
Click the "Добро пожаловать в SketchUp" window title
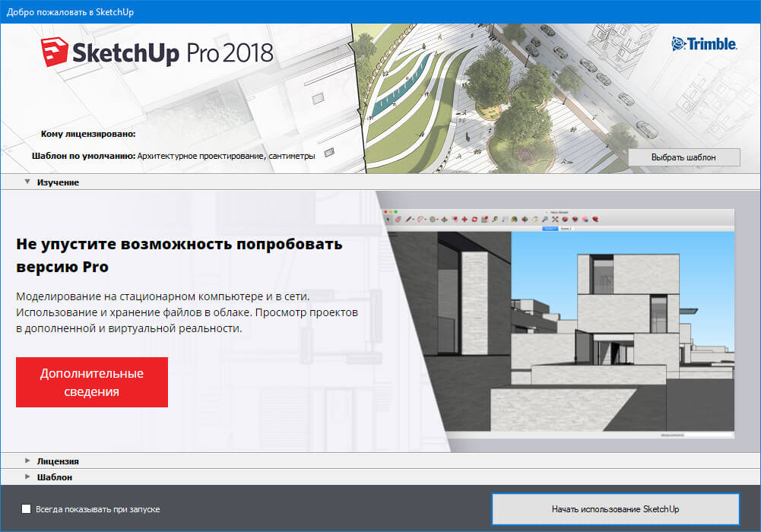(71, 12)
